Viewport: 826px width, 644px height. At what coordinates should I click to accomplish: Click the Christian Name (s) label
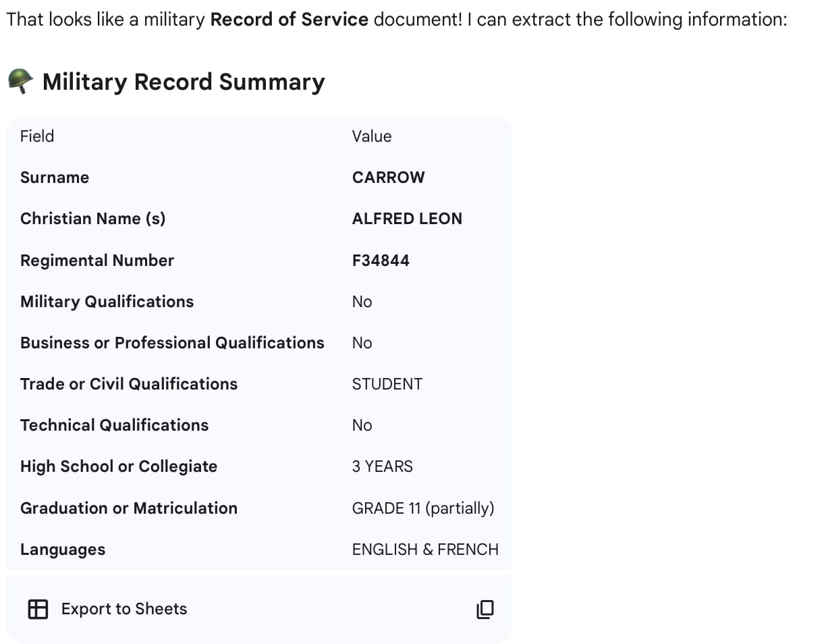pyautogui.click(x=92, y=219)
